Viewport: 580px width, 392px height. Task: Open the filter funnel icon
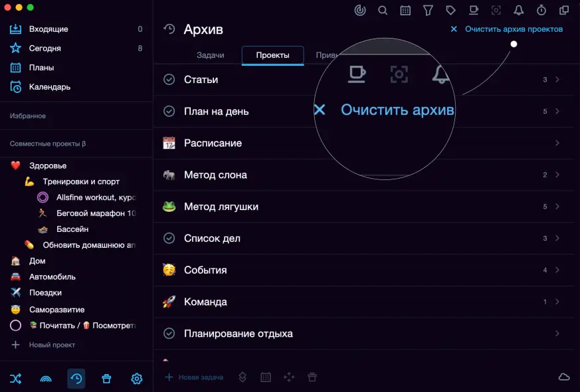tap(428, 10)
